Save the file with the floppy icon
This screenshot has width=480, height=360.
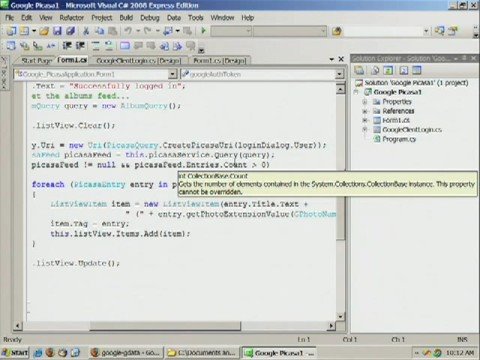tap(57, 31)
